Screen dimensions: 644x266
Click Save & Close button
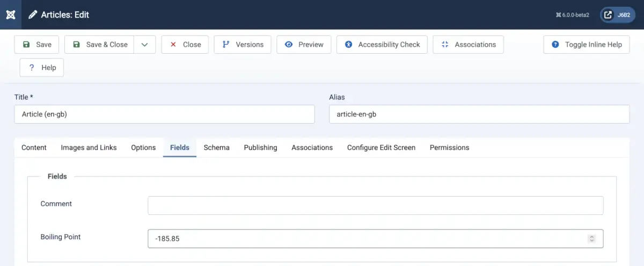point(100,45)
